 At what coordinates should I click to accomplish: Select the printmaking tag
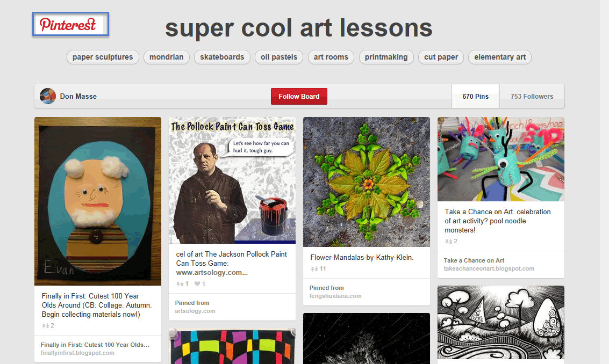point(386,57)
